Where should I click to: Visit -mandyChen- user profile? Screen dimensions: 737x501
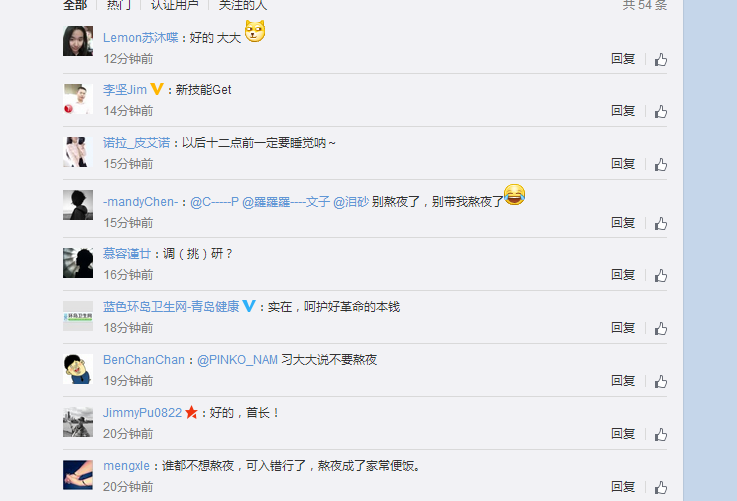[x=141, y=202]
